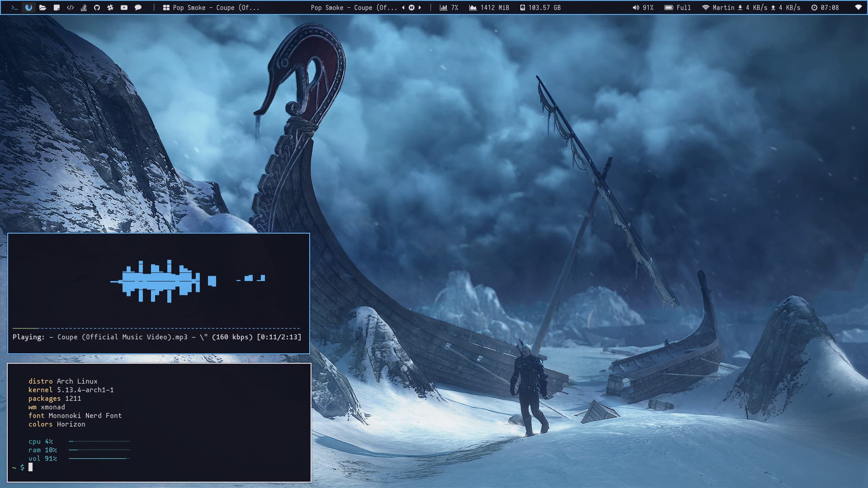Select the gear/settings workspace icon
This screenshot has height=488, width=868.
point(110,8)
